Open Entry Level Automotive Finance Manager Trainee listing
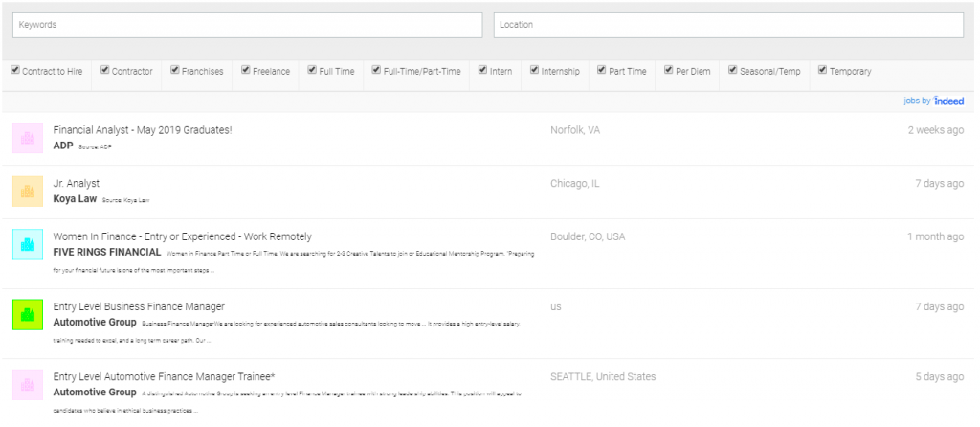 (165, 377)
